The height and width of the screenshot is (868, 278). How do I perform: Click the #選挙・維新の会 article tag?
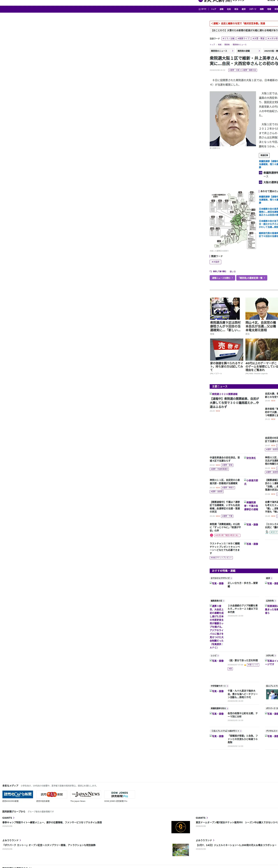pos(249,70)
